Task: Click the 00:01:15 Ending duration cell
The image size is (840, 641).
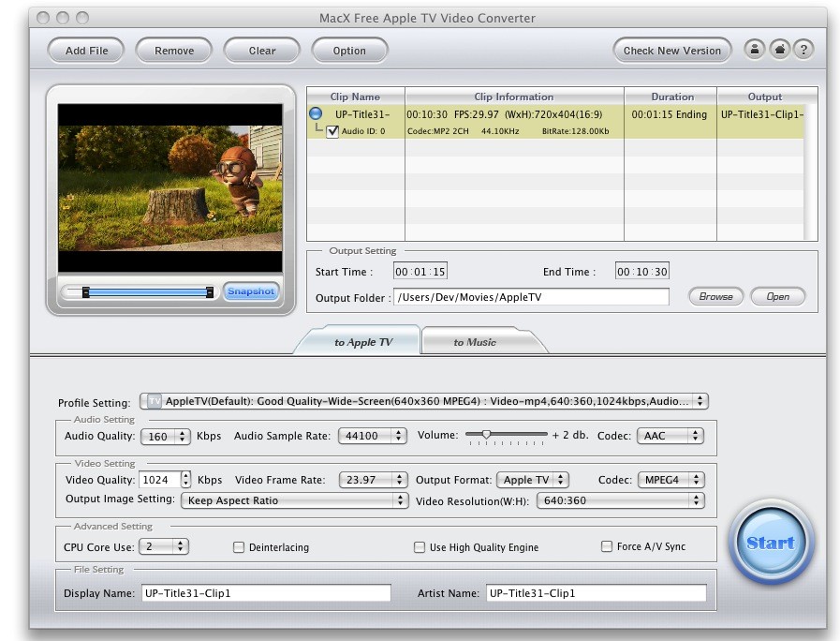Action: pyautogui.click(x=670, y=114)
